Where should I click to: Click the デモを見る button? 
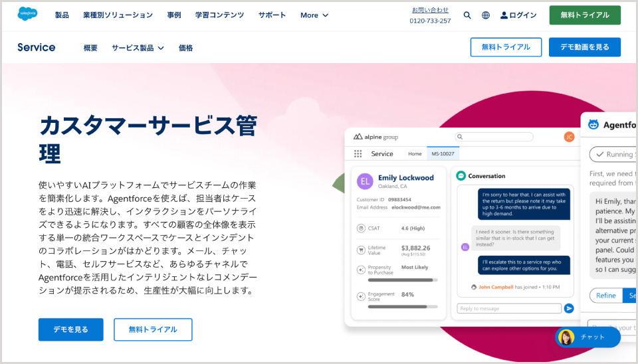(71, 329)
